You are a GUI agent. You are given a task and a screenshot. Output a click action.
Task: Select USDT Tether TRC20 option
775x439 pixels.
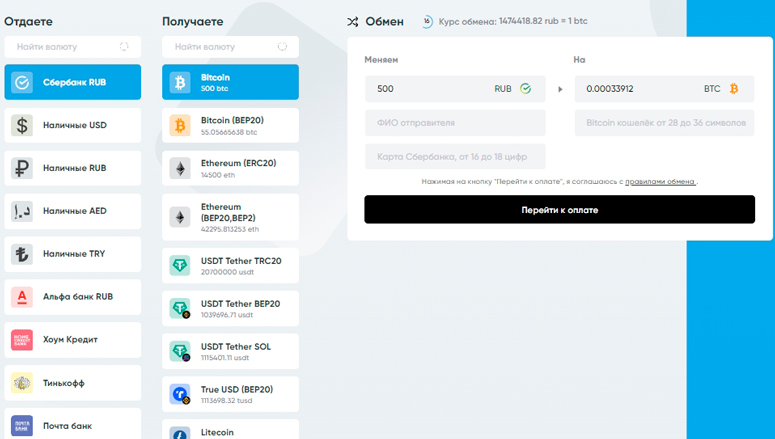coord(230,265)
